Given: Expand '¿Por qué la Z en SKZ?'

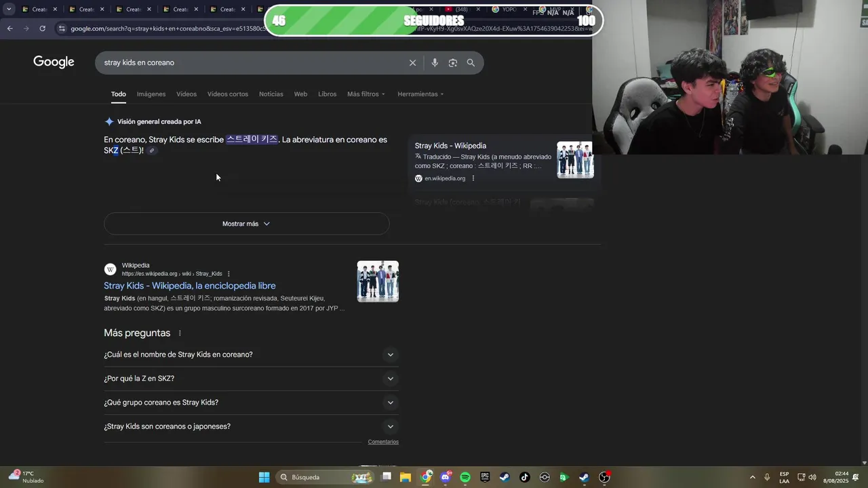Looking at the screenshot, I should click(251, 378).
